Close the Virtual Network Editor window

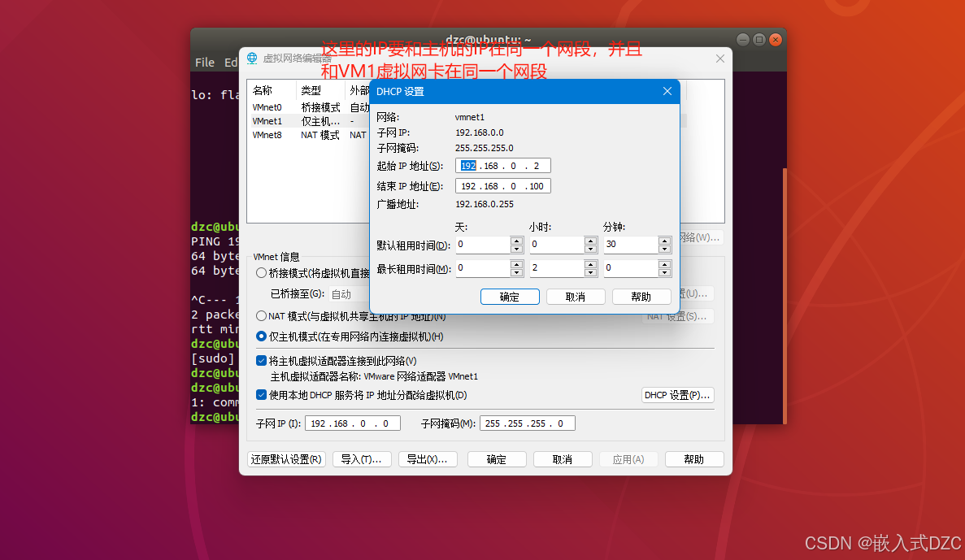tap(720, 59)
